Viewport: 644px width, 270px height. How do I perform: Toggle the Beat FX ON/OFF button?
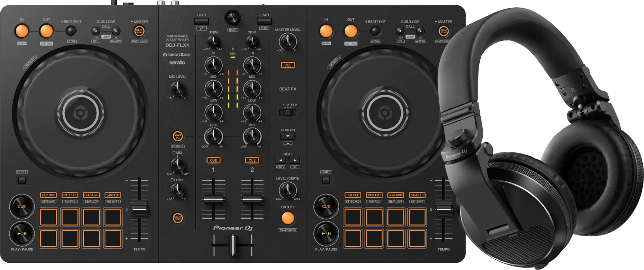(287, 218)
